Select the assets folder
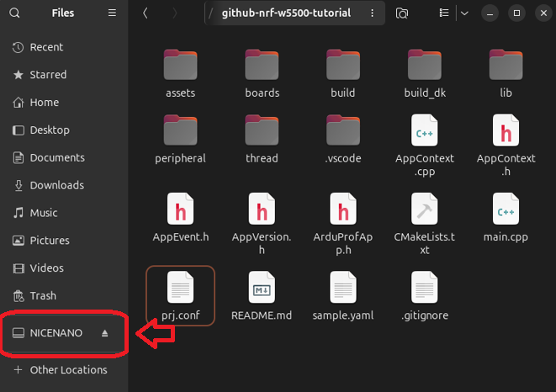Screen dimensions: 556x392 (x=181, y=74)
